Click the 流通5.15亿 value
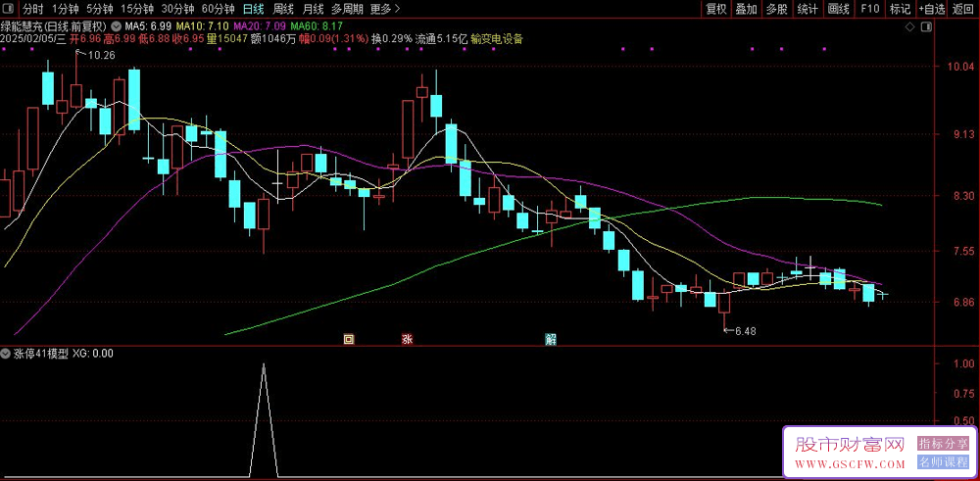980x481 pixels. click(441, 39)
